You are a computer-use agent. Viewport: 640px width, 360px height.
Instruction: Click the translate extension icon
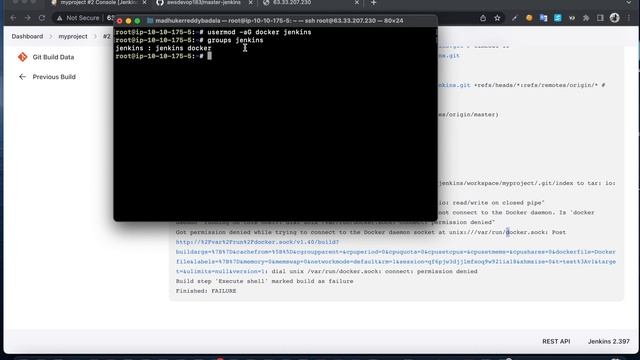[x=543, y=18]
